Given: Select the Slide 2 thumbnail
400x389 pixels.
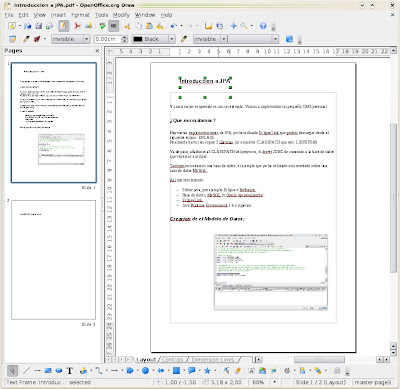Looking at the screenshot, I should pos(54,260).
